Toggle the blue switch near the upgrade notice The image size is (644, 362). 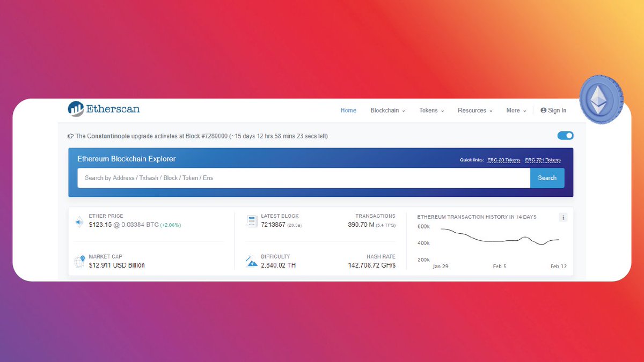pos(565,136)
